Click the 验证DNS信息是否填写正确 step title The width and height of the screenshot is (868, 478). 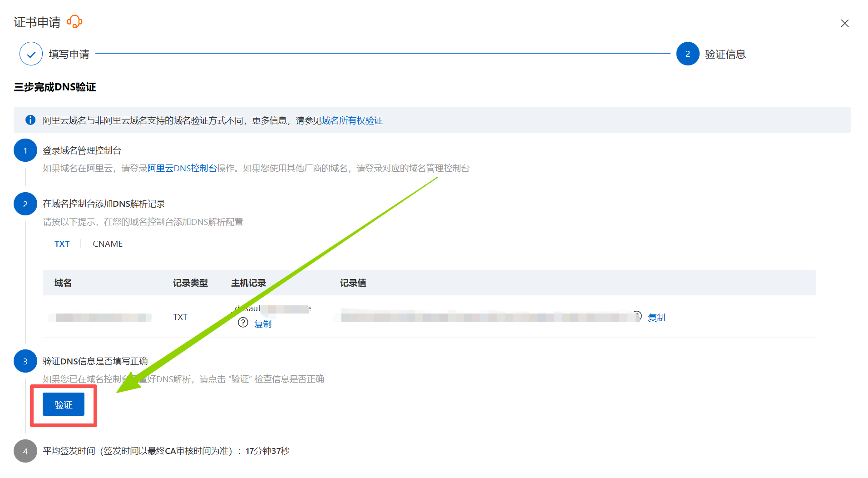[x=95, y=361]
